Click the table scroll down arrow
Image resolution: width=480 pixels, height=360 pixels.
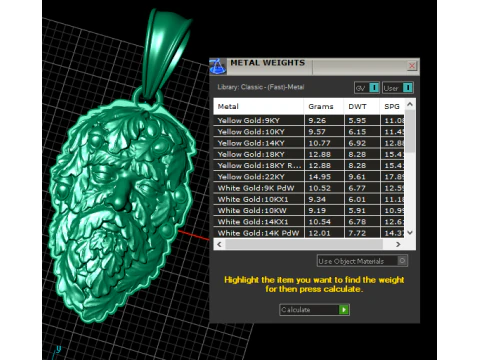(410, 233)
